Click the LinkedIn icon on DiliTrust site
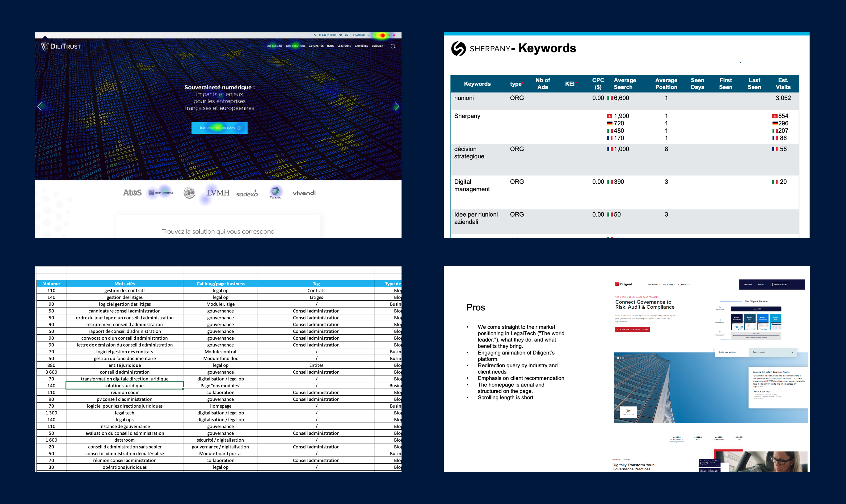The height and width of the screenshot is (504, 846). [x=346, y=35]
